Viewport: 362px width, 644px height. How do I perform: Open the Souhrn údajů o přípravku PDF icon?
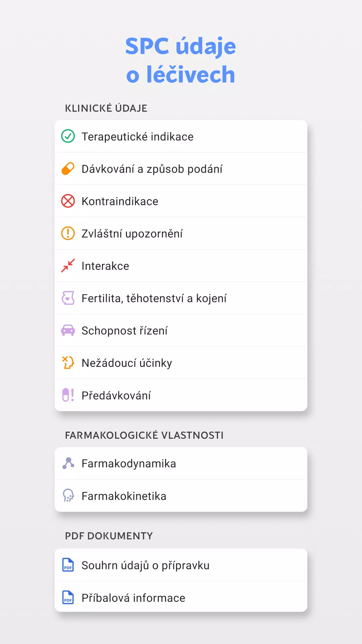68,565
